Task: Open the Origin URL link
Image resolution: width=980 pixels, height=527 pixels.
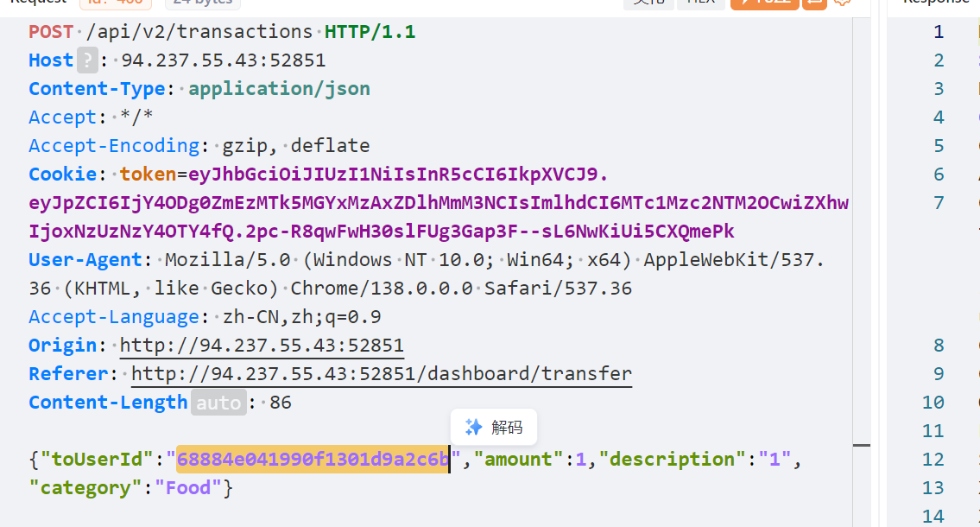Action: pos(262,346)
